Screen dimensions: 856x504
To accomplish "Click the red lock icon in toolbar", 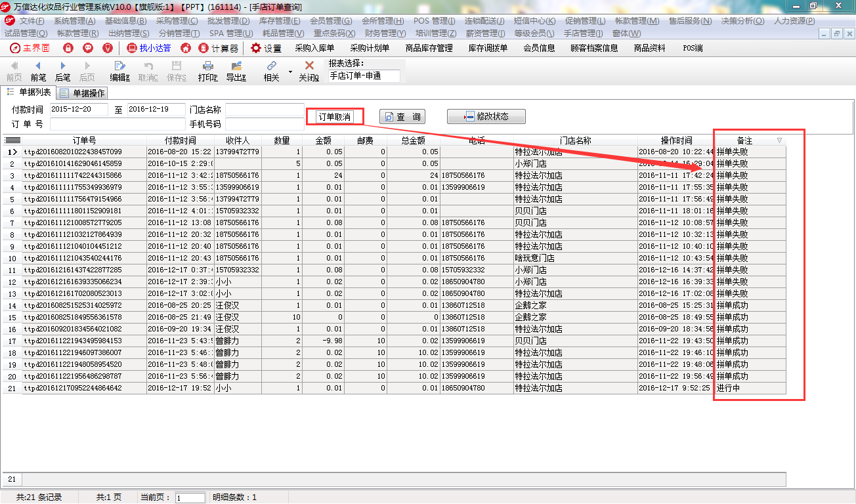I will (x=68, y=48).
